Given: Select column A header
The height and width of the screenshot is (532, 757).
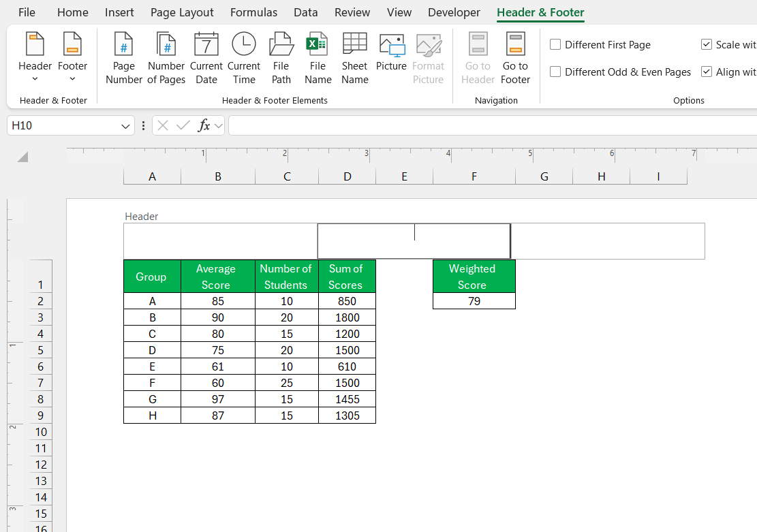Looking at the screenshot, I should pyautogui.click(x=152, y=176).
